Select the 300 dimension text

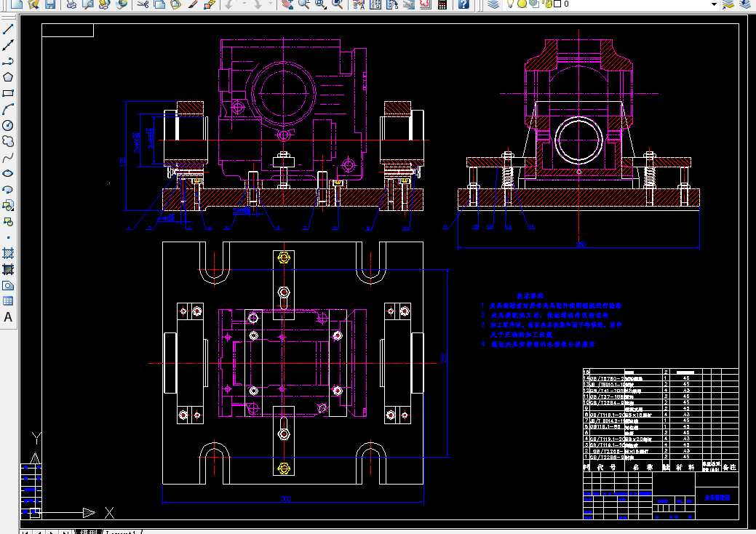tap(286, 499)
